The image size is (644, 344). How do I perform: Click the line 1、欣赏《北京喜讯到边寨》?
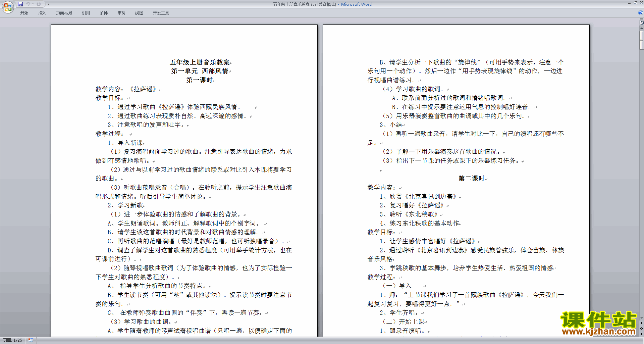418,196
